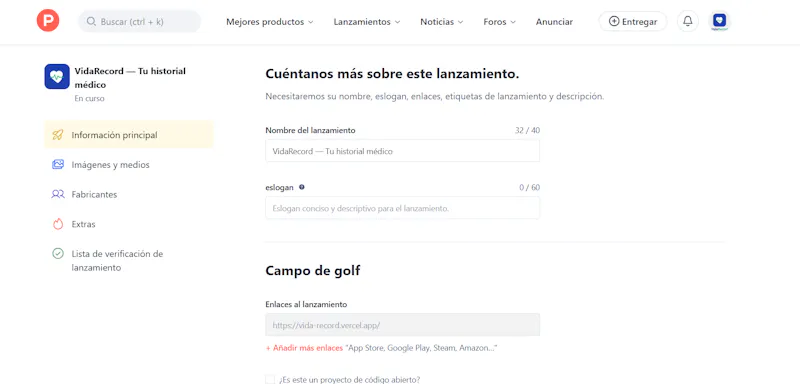The height and width of the screenshot is (384, 800).
Task: Focus the Buscar search field
Action: [139, 21]
